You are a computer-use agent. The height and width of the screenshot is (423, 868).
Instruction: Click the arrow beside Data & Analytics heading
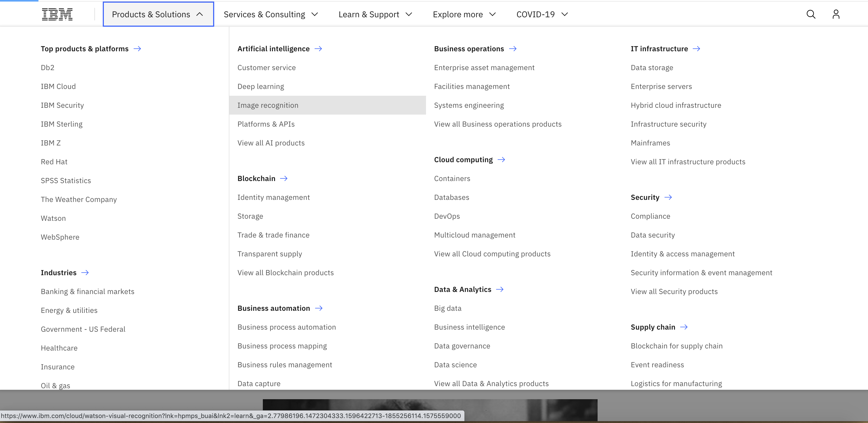pos(500,289)
